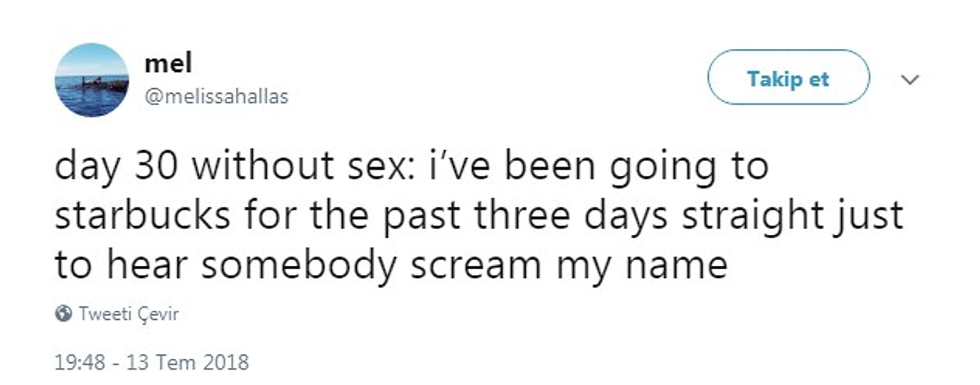The image size is (980, 385).
Task: Click the 19:48 time text
Action: 78,361
